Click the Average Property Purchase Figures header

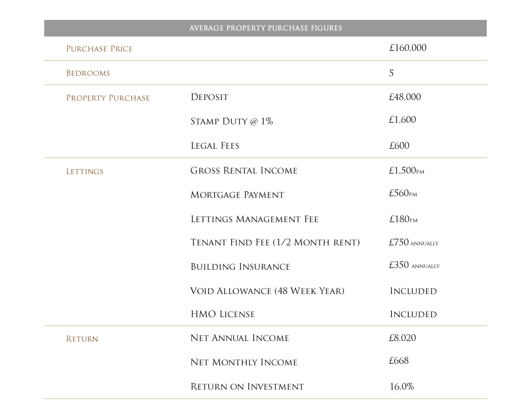point(265,28)
